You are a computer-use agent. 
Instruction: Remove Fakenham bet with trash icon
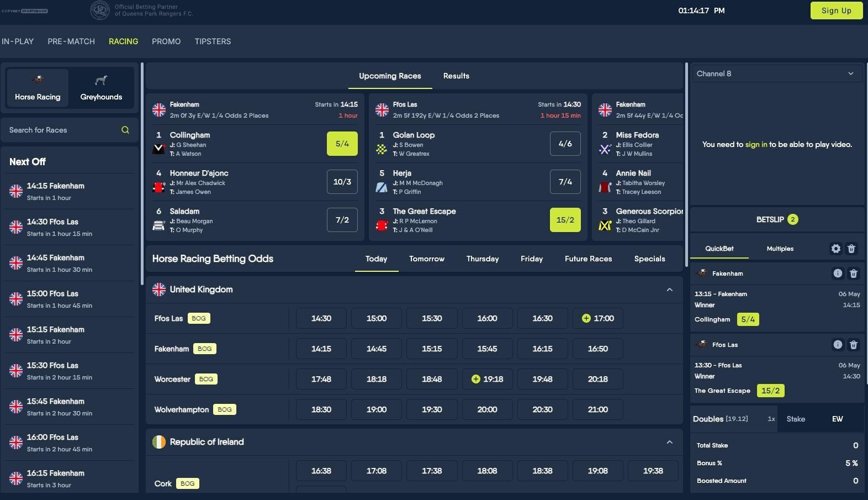point(854,273)
